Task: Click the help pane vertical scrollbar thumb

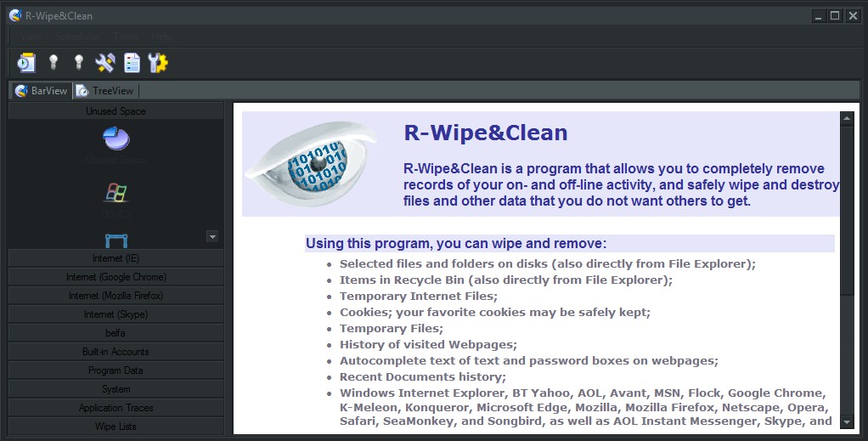Action: coord(847,211)
